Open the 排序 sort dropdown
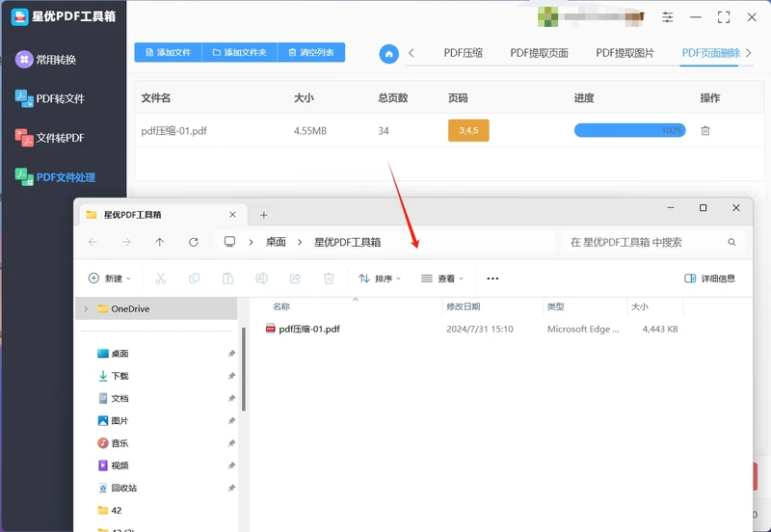 tap(379, 279)
